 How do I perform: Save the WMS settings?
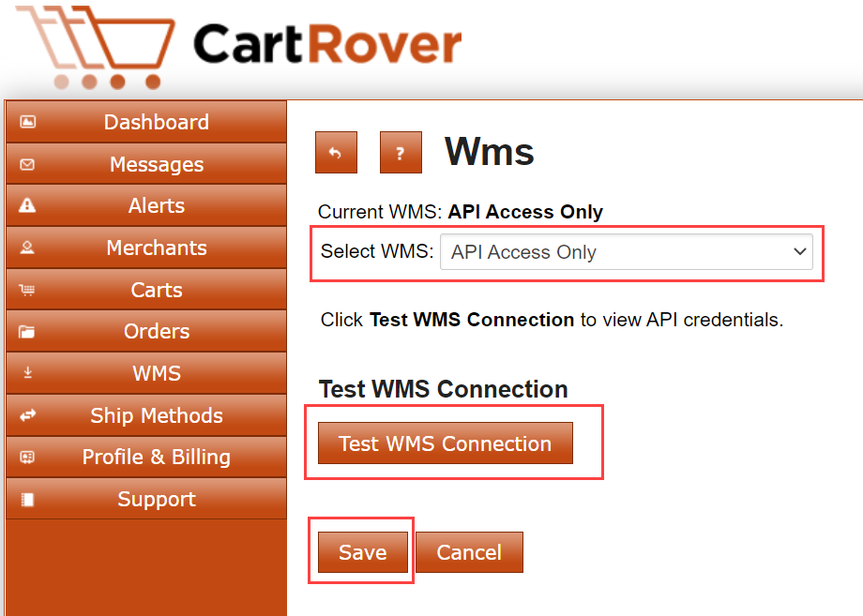(x=363, y=552)
